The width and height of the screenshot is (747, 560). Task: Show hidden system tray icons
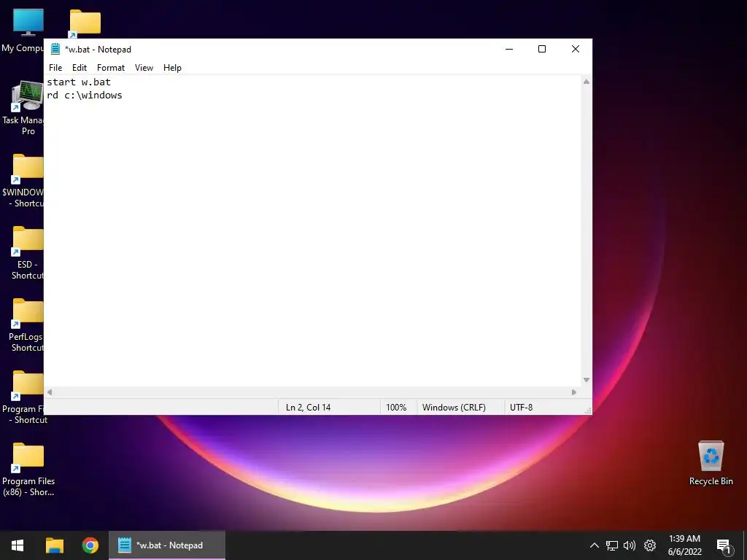coord(594,545)
